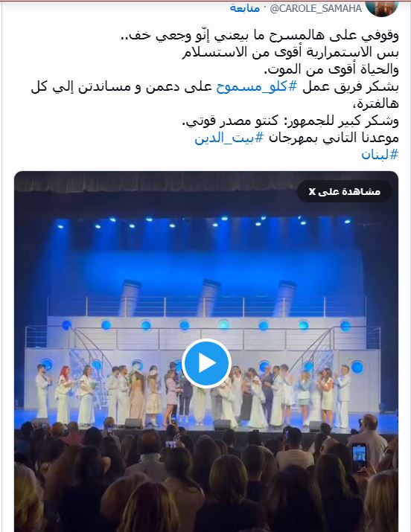Click the word هالفترة in the tweet
This screenshot has height=532, width=411.
pos(375,103)
